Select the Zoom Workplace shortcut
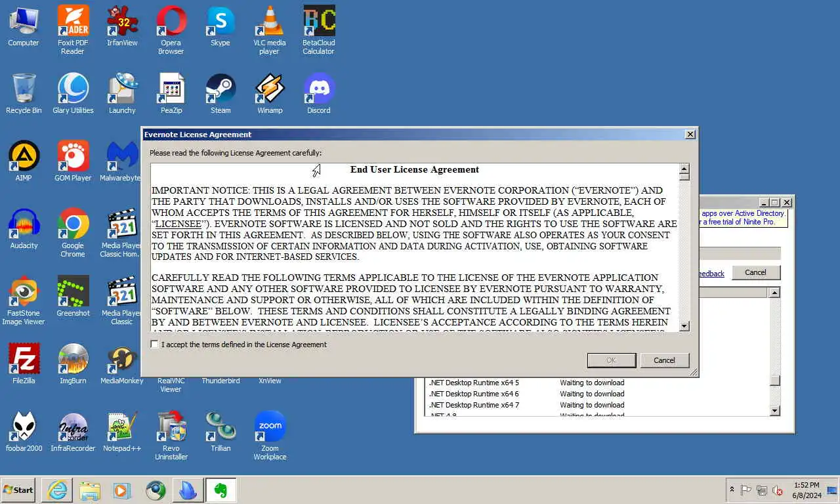The width and height of the screenshot is (840, 504). (270, 436)
